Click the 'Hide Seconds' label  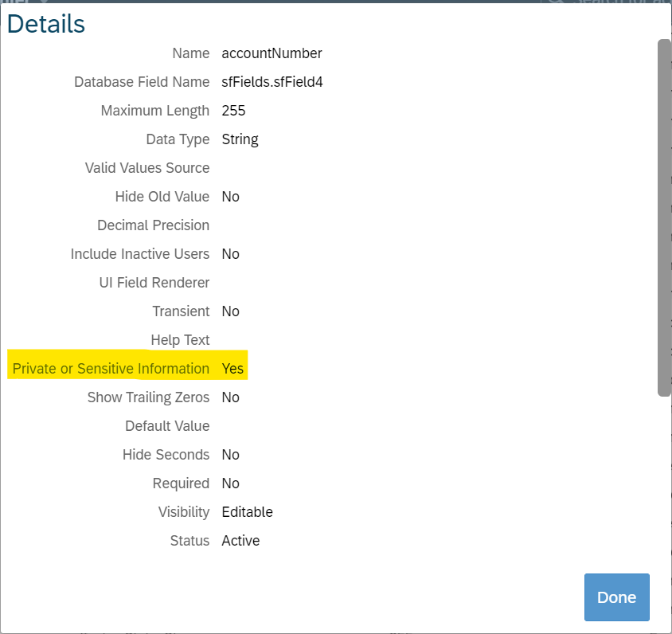tap(166, 455)
